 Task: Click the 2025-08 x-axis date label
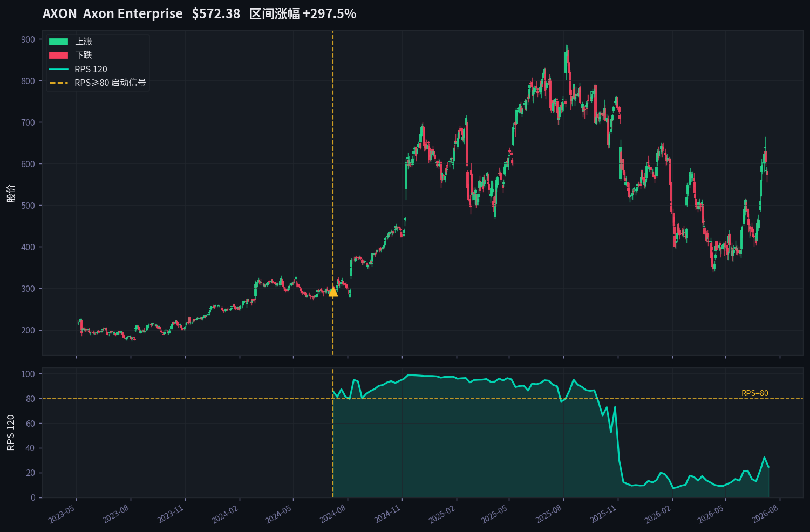[549, 514]
